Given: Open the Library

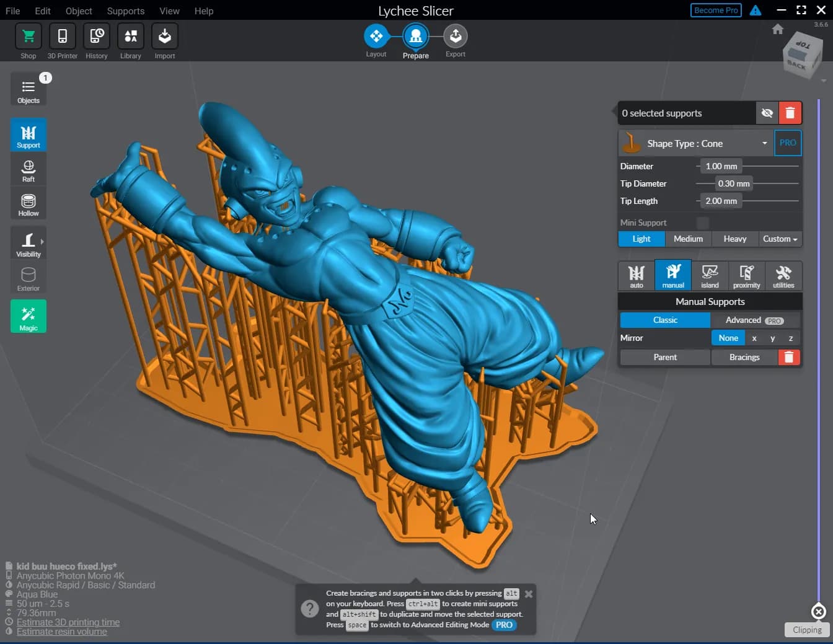Looking at the screenshot, I should click(131, 37).
